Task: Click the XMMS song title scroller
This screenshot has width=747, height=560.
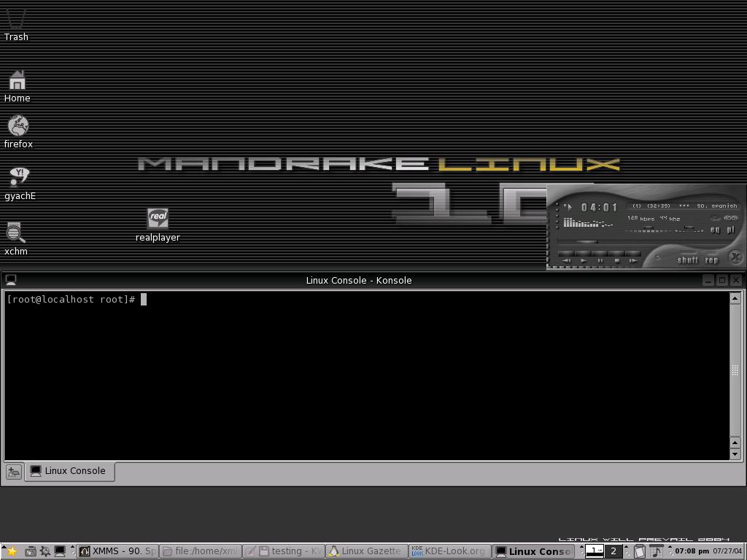Action: (x=684, y=206)
